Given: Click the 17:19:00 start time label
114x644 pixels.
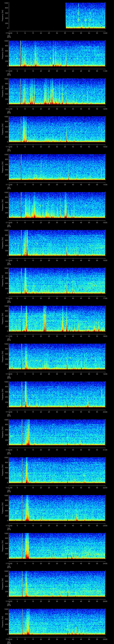Looking at the screenshot, I should tap(9, 412).
